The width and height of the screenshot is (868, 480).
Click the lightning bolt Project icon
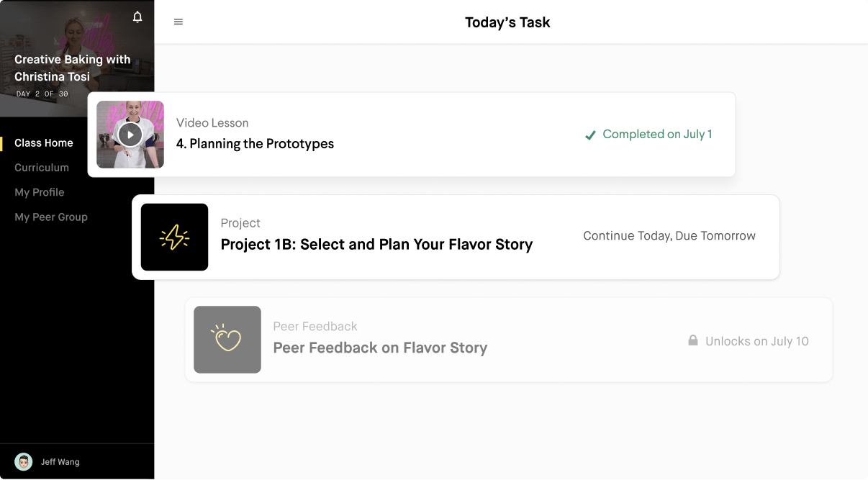174,237
